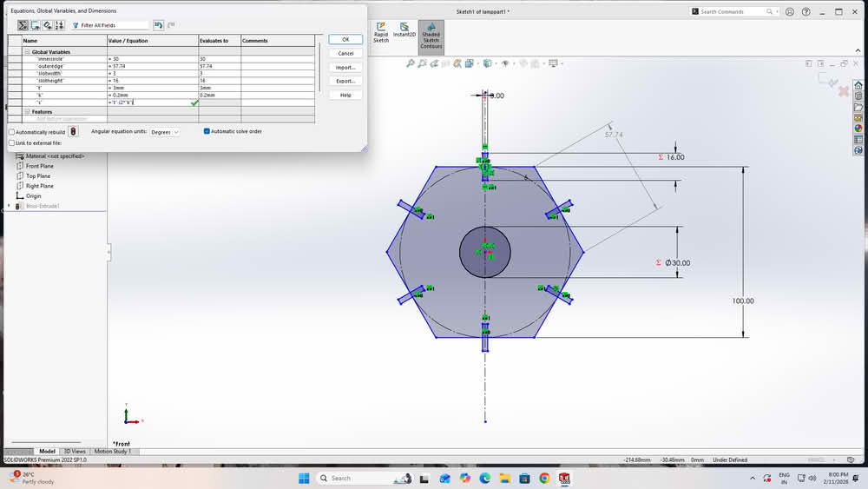Select Origin in feature tree
The image size is (868, 489).
[33, 196]
